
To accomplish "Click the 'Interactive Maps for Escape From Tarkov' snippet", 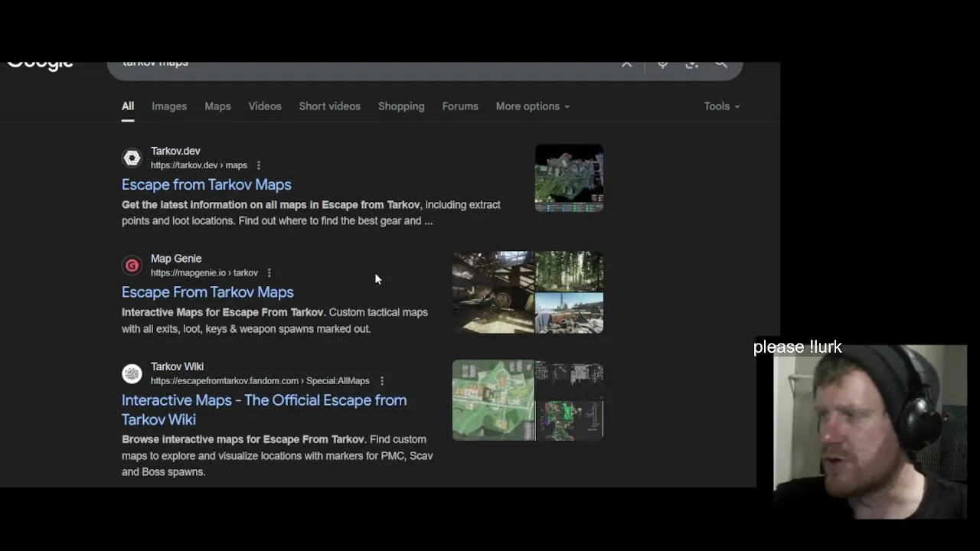I will (x=275, y=321).
